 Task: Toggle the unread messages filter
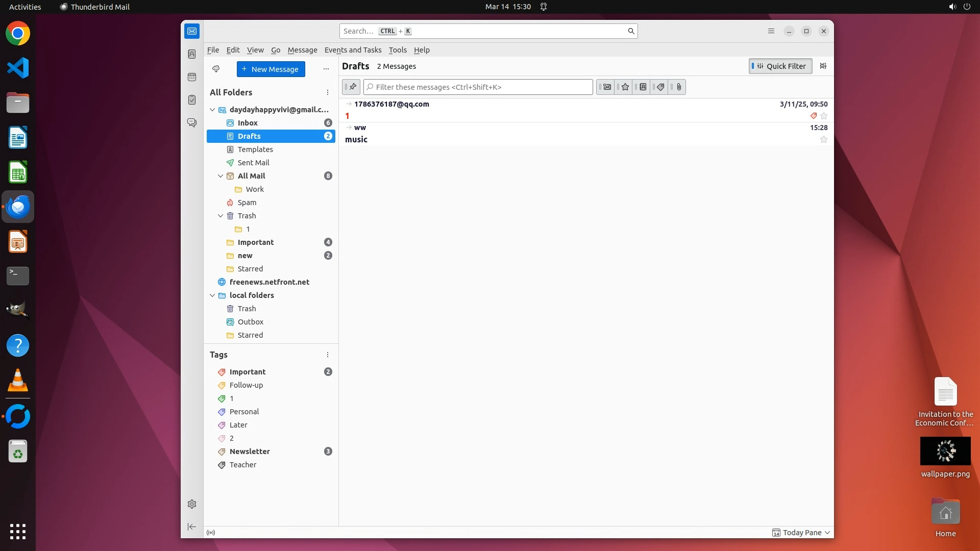[x=607, y=87]
